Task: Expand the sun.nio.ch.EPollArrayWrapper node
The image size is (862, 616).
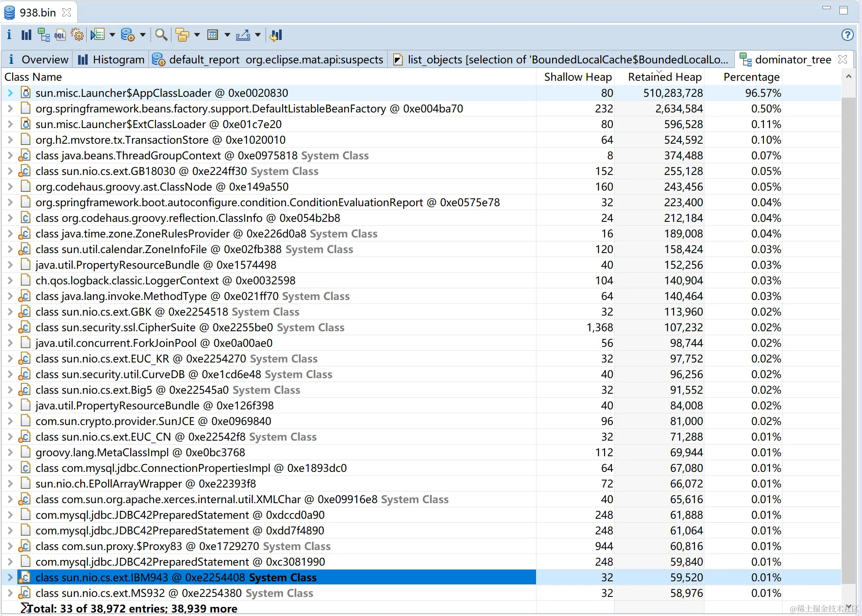Action: pyautogui.click(x=10, y=484)
